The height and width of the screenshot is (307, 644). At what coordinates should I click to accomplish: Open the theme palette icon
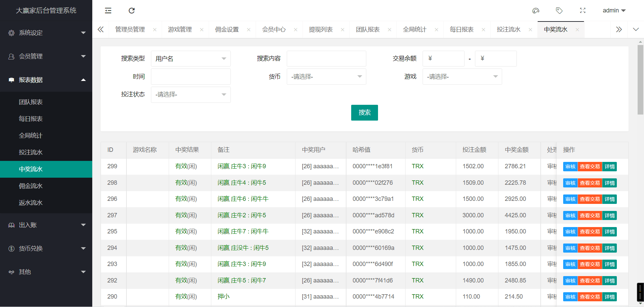(x=536, y=11)
